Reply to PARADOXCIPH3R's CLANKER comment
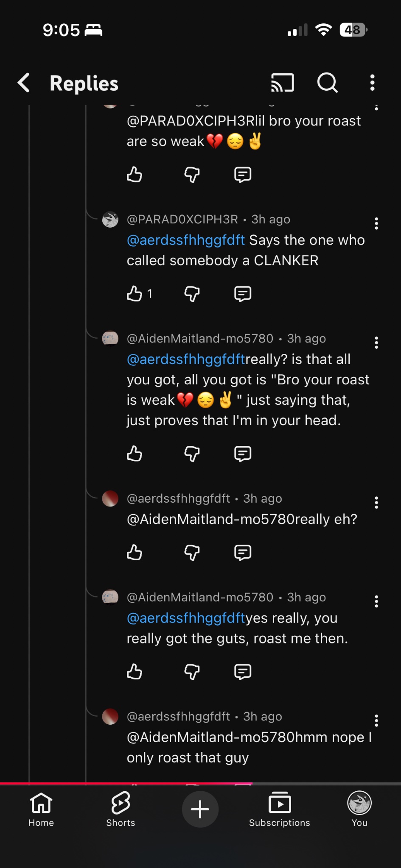 (243, 293)
